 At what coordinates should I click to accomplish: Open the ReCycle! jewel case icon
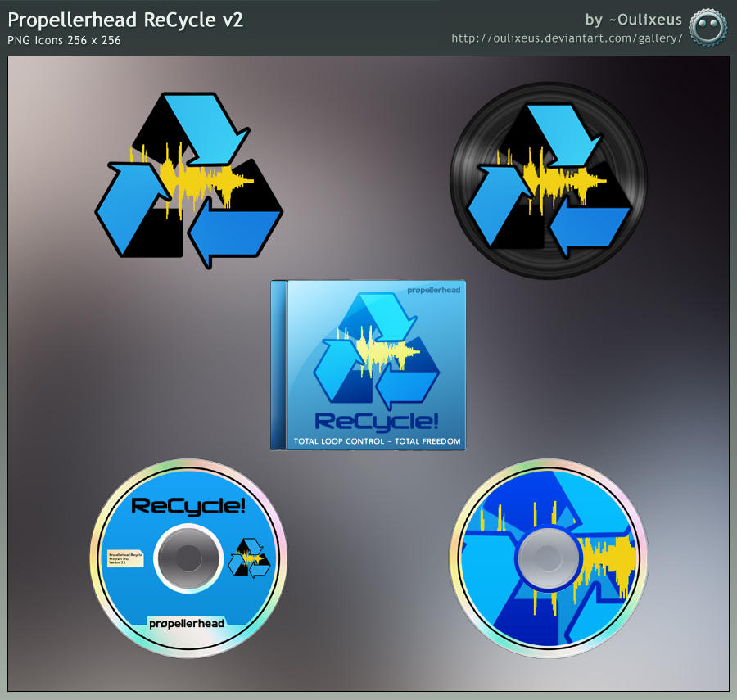point(367,364)
